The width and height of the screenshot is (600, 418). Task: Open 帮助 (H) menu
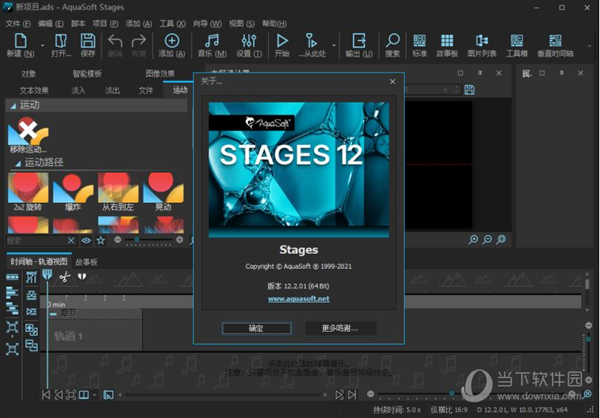(274, 24)
